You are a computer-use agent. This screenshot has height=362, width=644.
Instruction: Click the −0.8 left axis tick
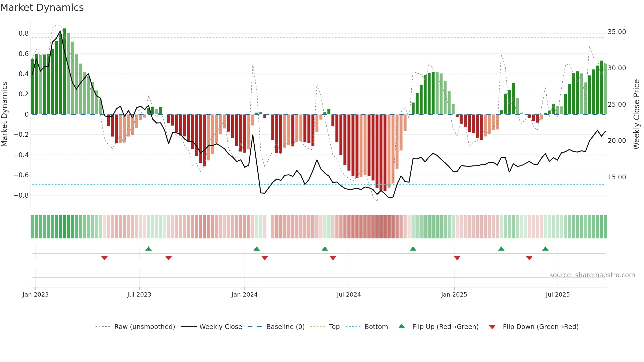click(21, 195)
